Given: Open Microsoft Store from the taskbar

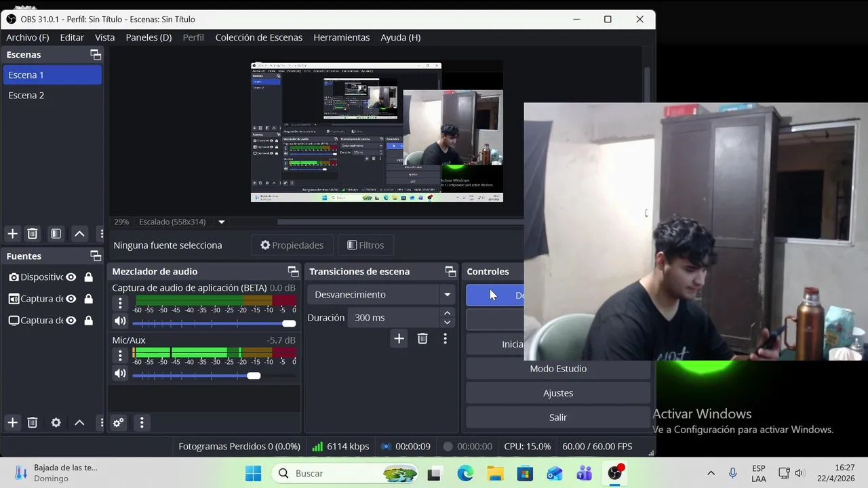Looking at the screenshot, I should point(525,473).
